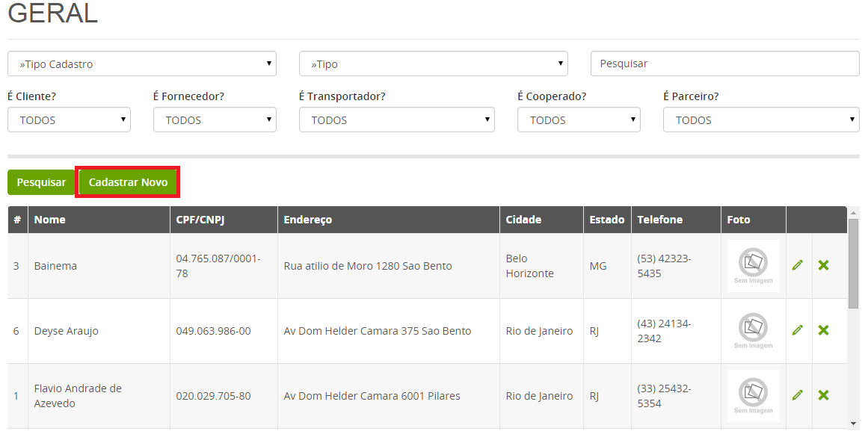This screenshot has height=443, width=868.
Task: Expand the »Tipo dropdown
Action: coord(434,63)
